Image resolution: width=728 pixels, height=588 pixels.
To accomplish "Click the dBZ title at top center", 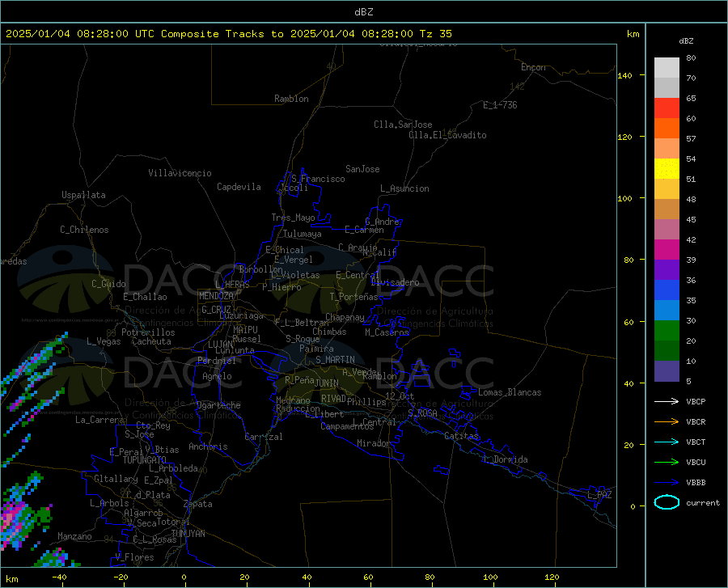I will [x=363, y=12].
